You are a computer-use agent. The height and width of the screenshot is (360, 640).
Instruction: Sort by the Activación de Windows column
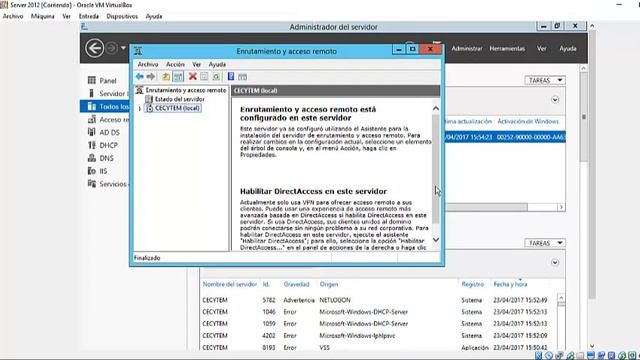(528, 121)
